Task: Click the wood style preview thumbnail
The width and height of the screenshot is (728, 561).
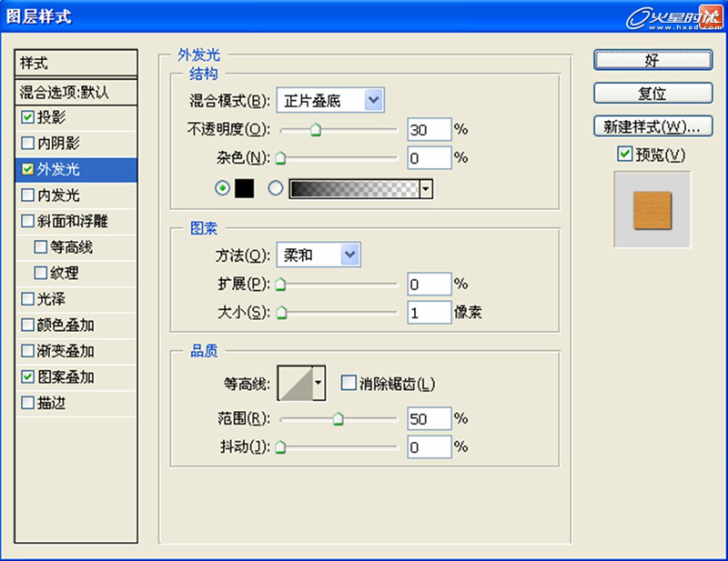Action: pos(652,208)
